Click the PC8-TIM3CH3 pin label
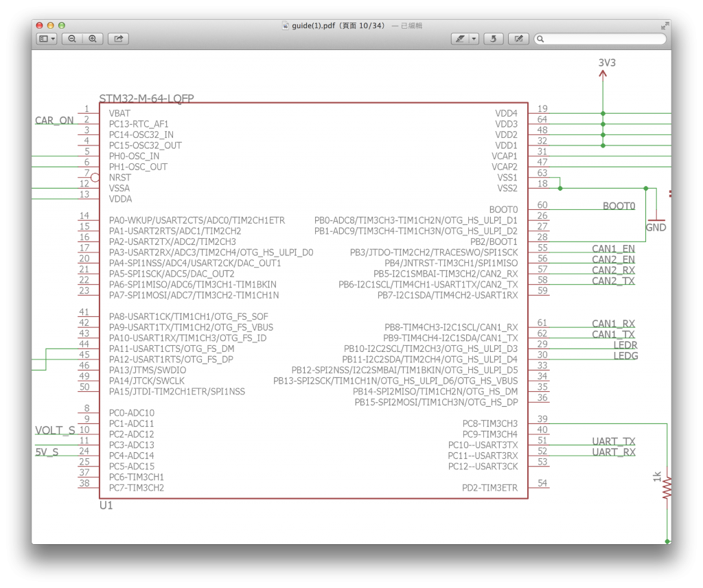Image resolution: width=703 pixels, height=588 pixels. point(490,423)
